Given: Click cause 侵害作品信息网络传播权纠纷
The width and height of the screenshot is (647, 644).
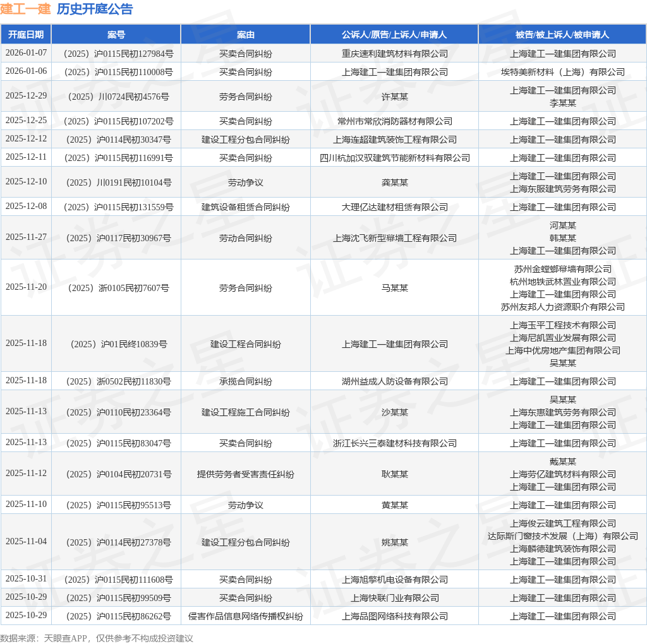Looking at the screenshot, I should [246, 616].
